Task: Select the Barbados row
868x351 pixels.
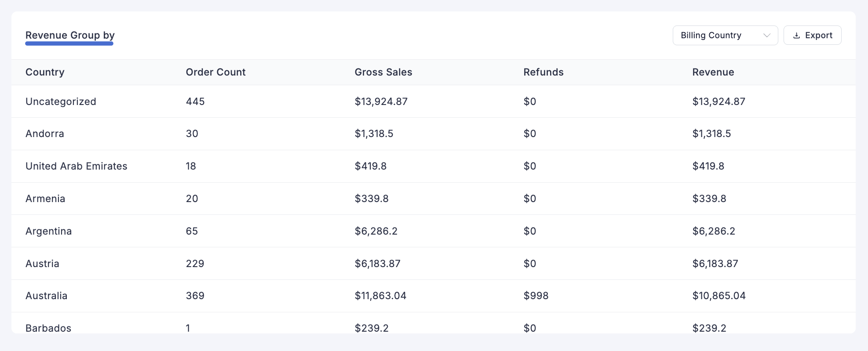Action: (x=48, y=328)
